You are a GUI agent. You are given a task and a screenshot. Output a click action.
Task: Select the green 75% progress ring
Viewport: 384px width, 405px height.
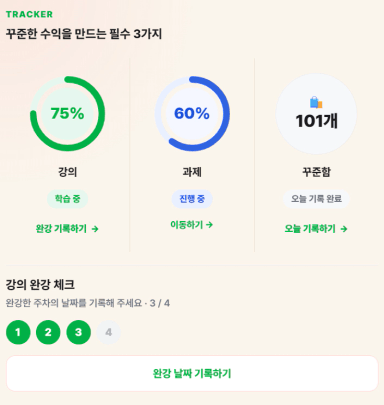point(67,114)
